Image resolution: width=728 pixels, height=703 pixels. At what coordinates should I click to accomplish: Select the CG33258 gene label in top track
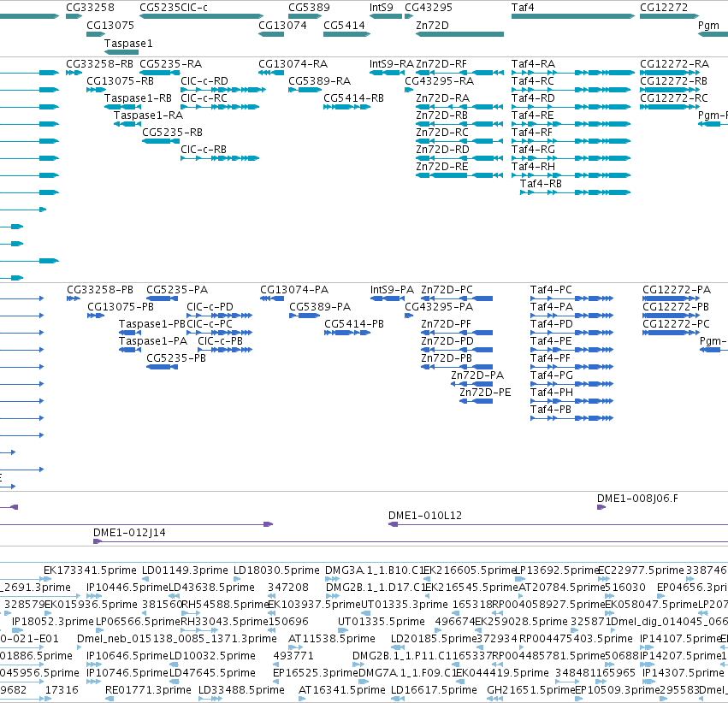(90, 8)
